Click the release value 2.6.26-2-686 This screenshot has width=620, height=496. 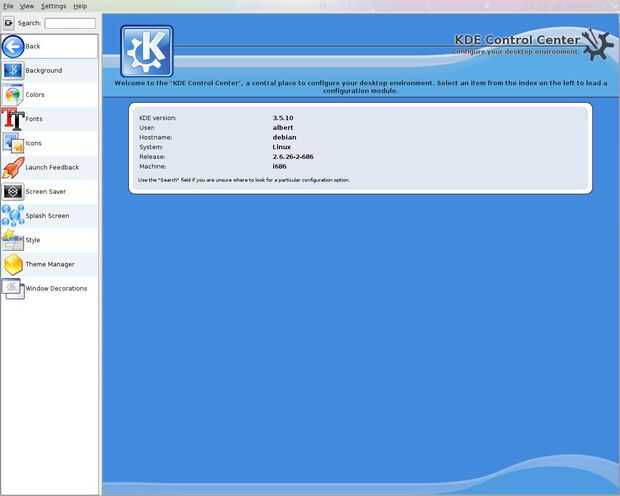[x=293, y=157]
